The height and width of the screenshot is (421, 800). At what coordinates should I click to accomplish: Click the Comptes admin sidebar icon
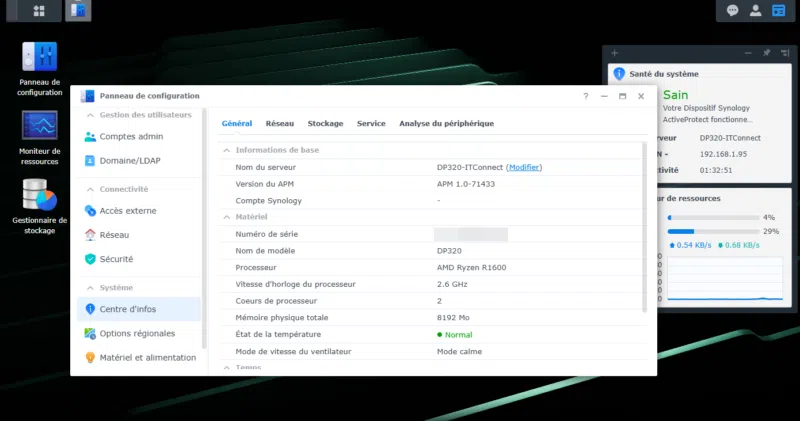coord(90,137)
